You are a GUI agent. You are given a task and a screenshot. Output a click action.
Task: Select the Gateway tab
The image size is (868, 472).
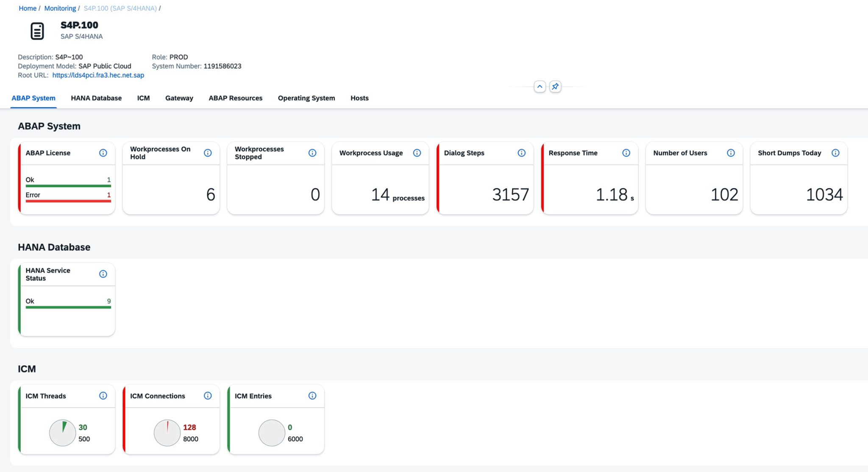179,98
